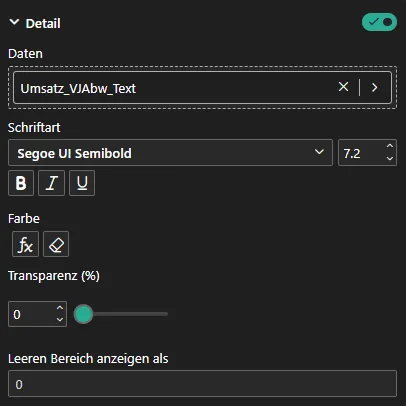The height and width of the screenshot is (406, 406).
Task: Click the Detail section heading
Action: [43, 23]
